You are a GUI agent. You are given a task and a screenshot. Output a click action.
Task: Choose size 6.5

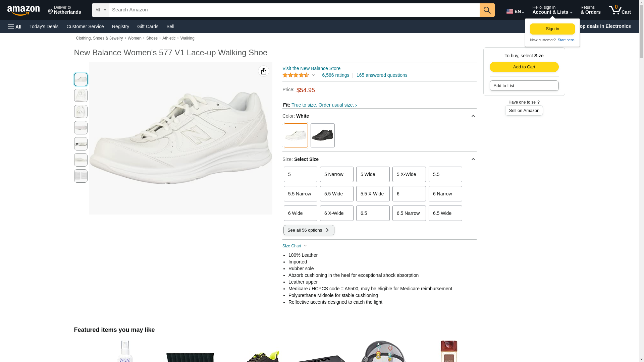373,213
